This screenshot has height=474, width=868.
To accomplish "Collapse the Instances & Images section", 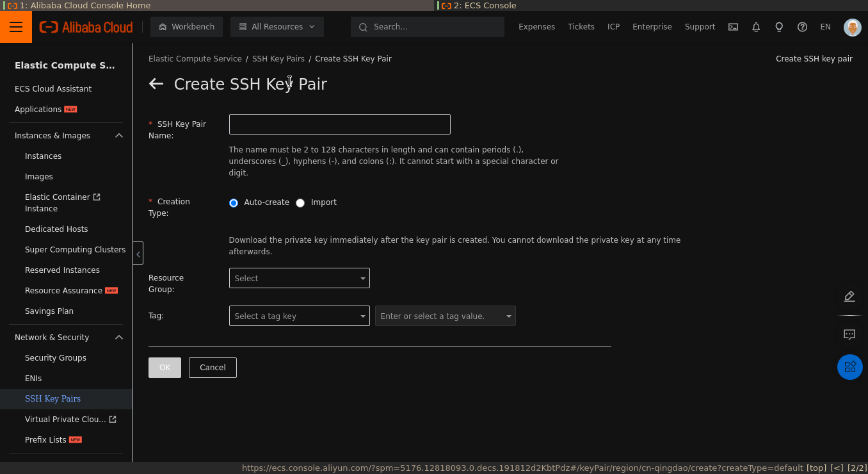I will (x=119, y=136).
